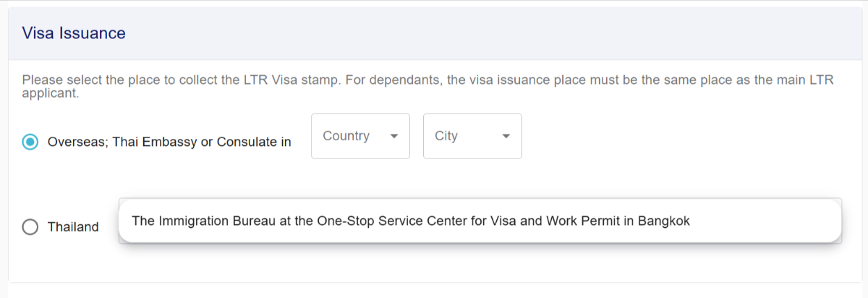Select the Overseas radio button
Screen dimensions: 868x298
(x=30, y=142)
